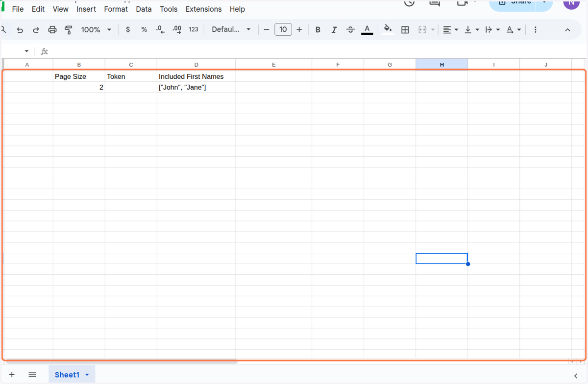
Task: Increase decimal places
Action: pyautogui.click(x=177, y=30)
